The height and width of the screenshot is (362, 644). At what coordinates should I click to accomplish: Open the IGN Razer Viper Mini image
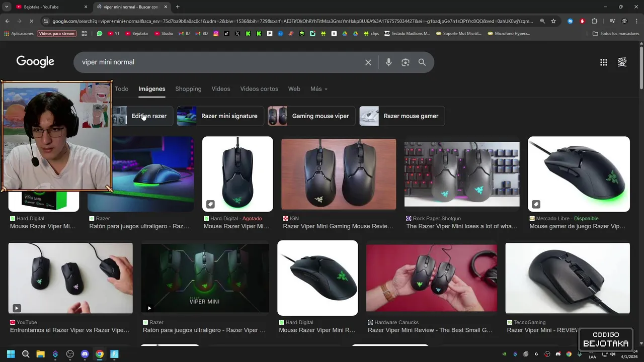(339, 174)
